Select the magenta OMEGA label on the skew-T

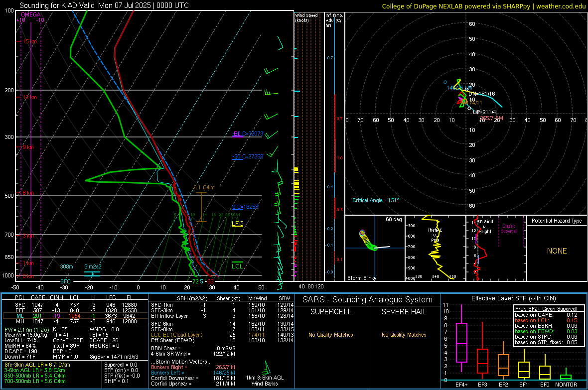coord(31,14)
